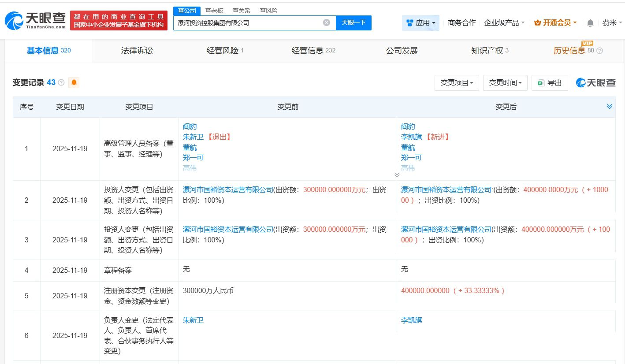The width and height of the screenshot is (625, 364).
Task: Click the company name search input field
Action: coord(247,23)
